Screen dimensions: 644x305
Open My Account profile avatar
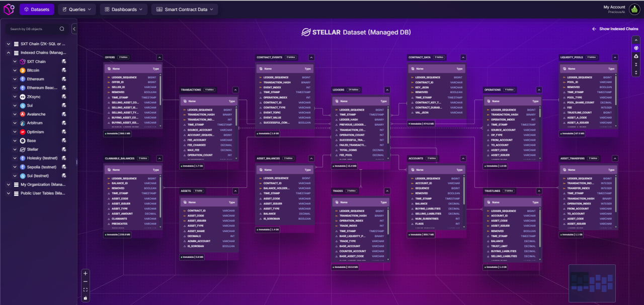click(634, 9)
